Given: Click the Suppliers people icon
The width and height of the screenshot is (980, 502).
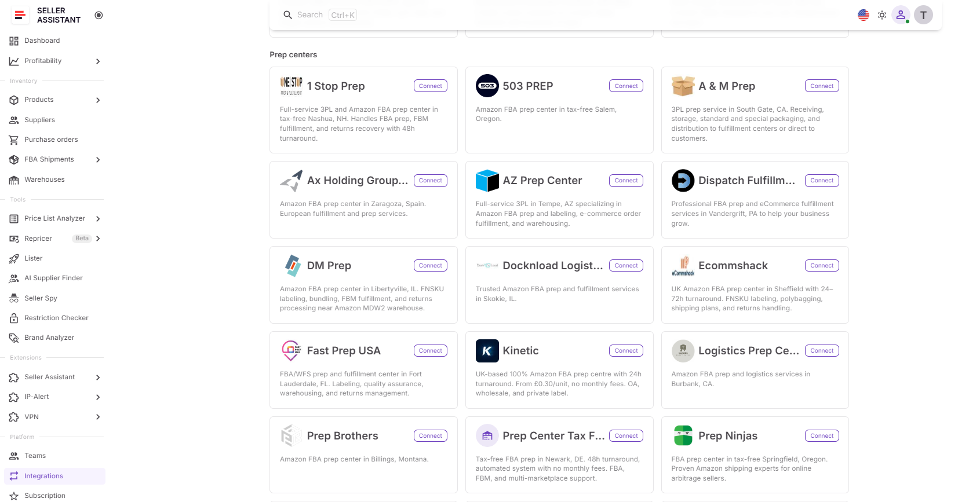Looking at the screenshot, I should [14, 120].
